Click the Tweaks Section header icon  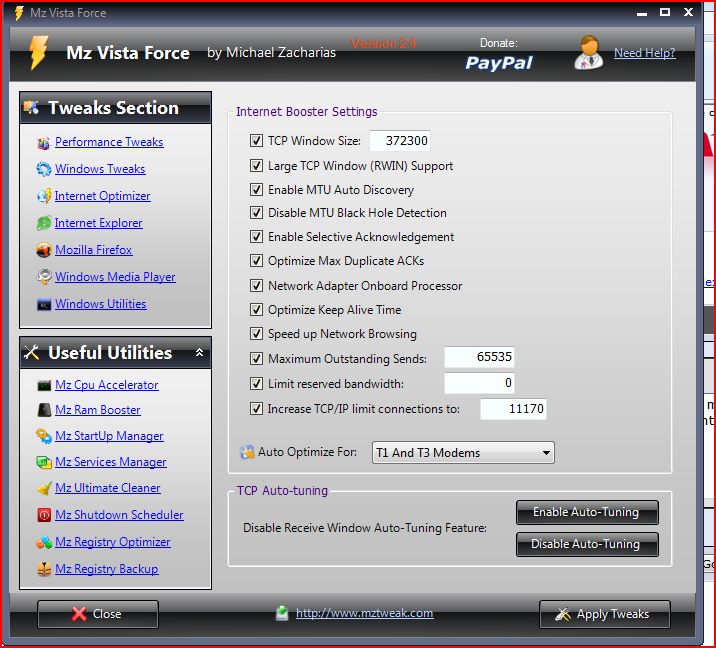pos(31,107)
